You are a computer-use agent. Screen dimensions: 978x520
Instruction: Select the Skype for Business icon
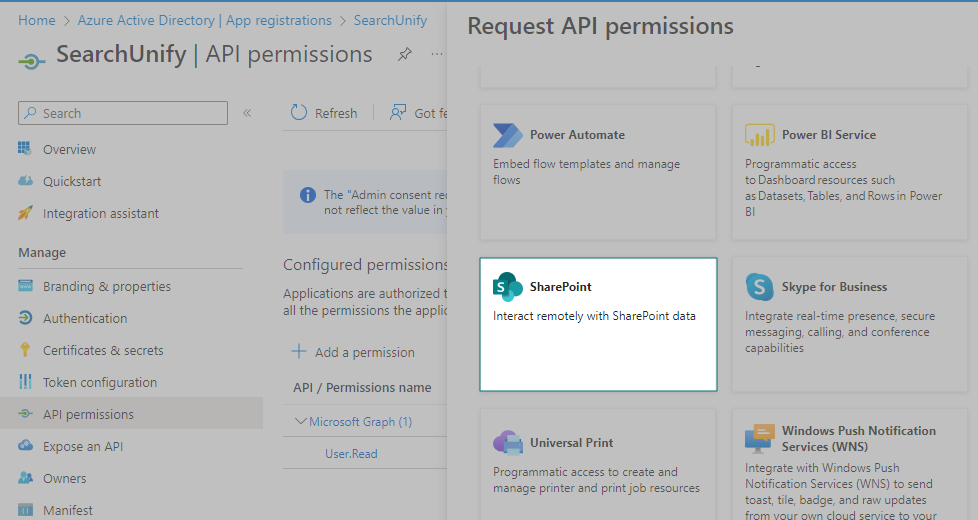pos(760,287)
